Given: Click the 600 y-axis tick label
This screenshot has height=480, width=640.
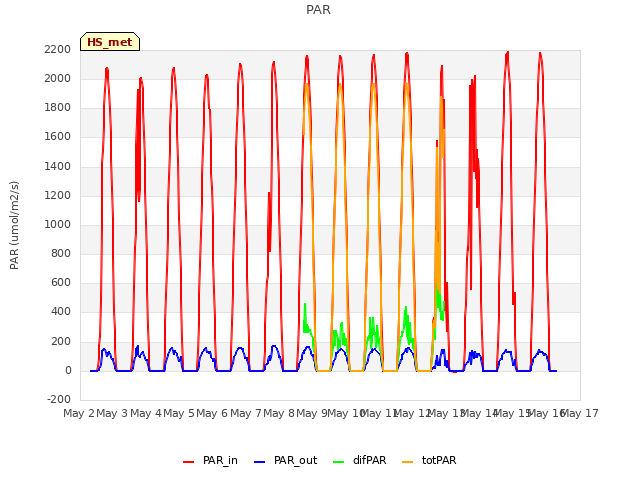Looking at the screenshot, I should click(61, 282).
